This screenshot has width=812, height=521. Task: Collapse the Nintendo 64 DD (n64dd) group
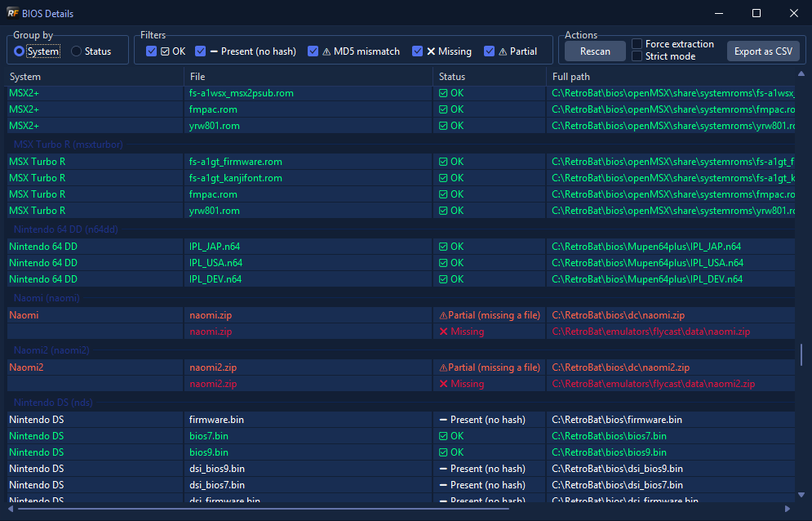click(x=66, y=229)
